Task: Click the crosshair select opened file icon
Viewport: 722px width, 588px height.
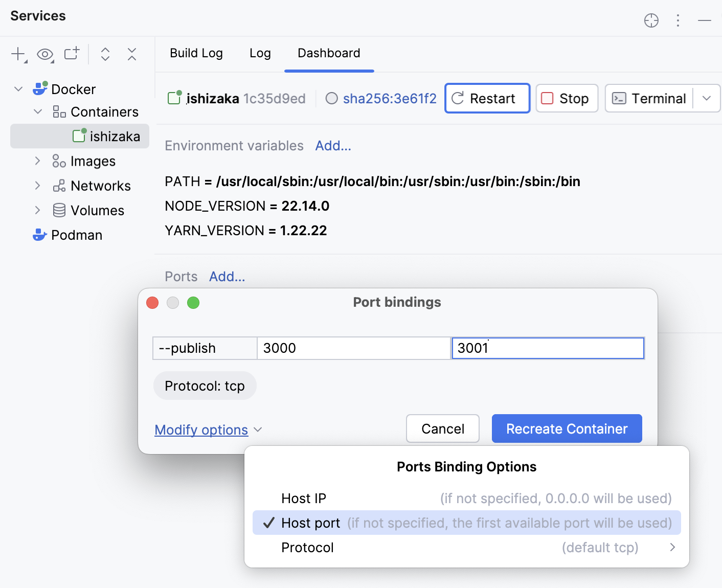Action: (651, 20)
